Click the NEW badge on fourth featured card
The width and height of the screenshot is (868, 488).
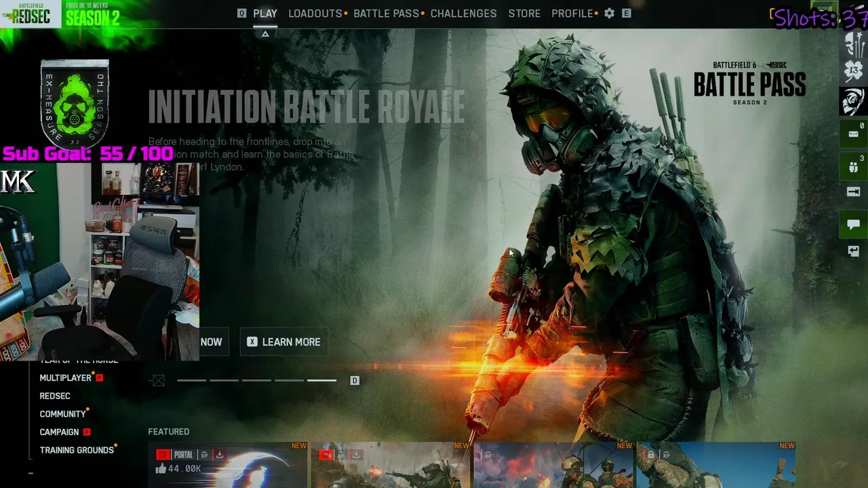787,446
